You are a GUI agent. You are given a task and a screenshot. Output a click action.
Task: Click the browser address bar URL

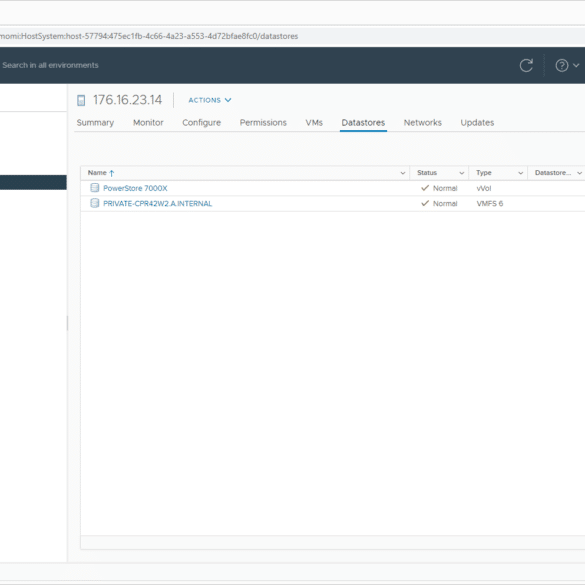tap(149, 36)
